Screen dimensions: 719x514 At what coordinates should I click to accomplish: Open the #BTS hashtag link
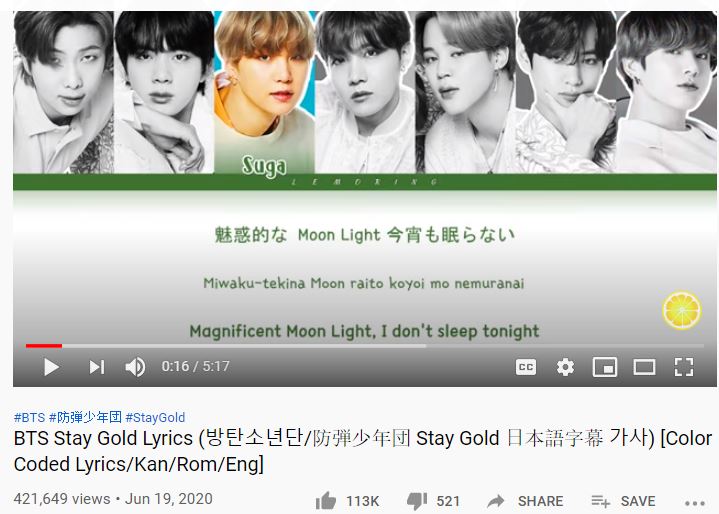[29, 417]
